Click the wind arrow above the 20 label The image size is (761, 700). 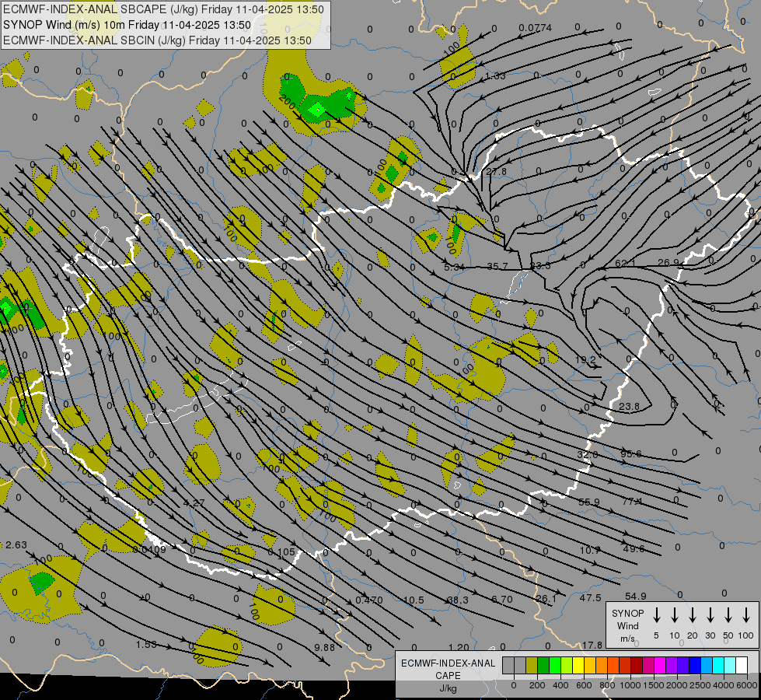point(692,614)
